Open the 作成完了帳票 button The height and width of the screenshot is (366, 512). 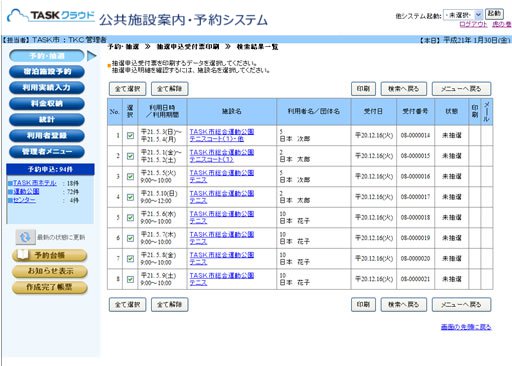click(50, 287)
